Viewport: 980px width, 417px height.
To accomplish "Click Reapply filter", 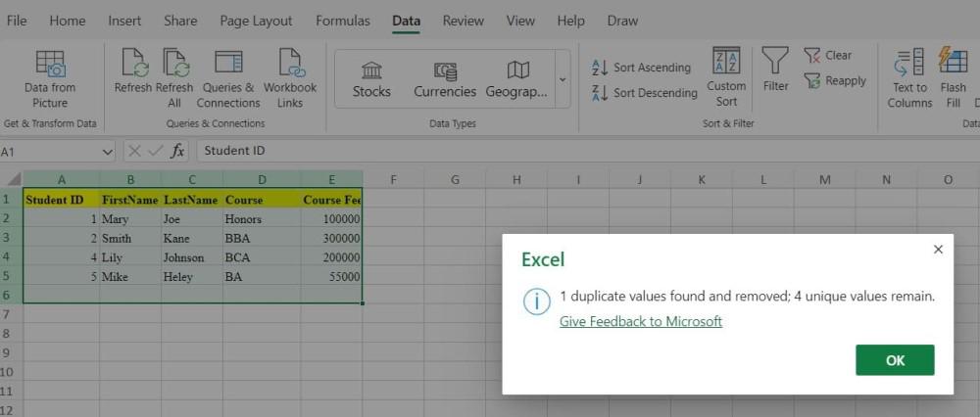I will click(835, 80).
